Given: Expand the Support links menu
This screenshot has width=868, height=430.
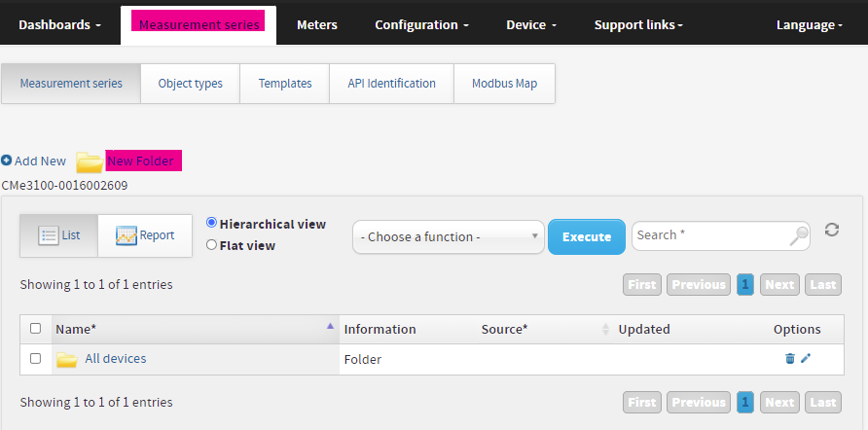Looking at the screenshot, I should point(638,25).
